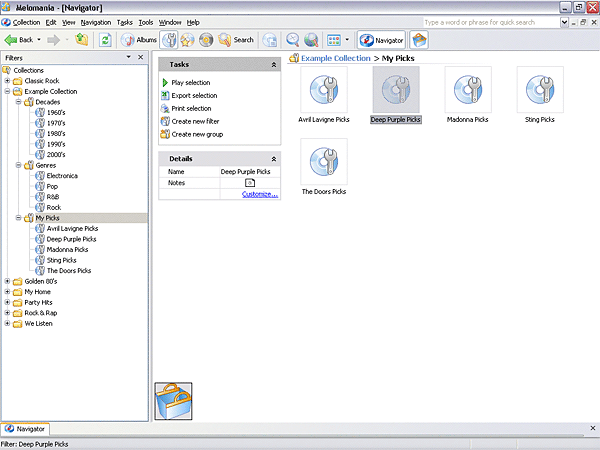Click the Filters wrench toolbar icon
The image size is (600, 450).
pos(169,40)
